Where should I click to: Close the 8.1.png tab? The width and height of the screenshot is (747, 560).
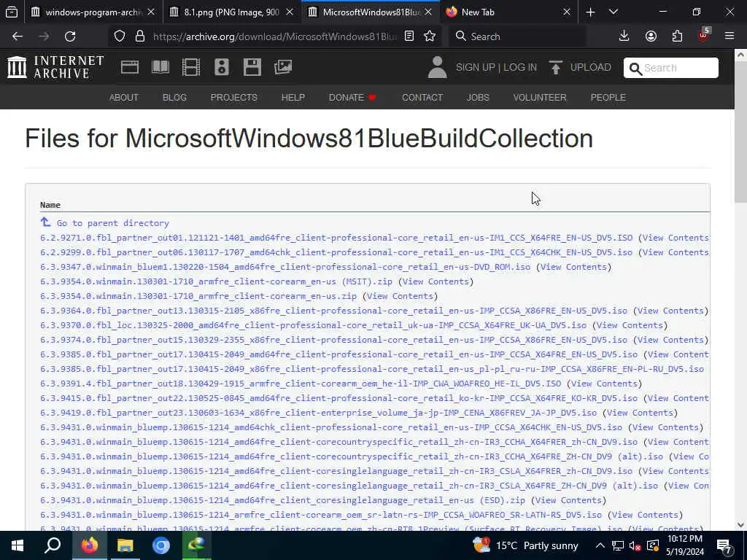pos(290,12)
